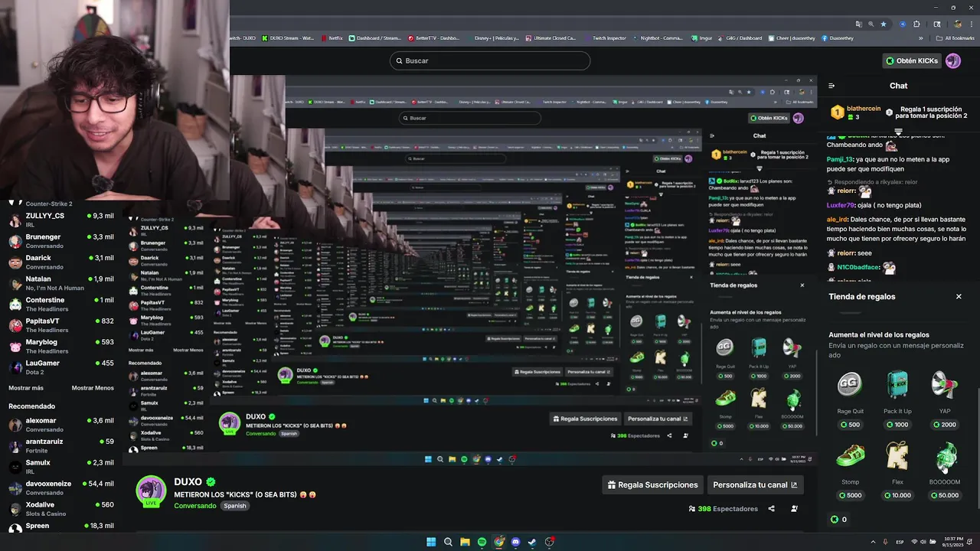
Task: Open alexomar recommended channel
Action: [61, 424]
